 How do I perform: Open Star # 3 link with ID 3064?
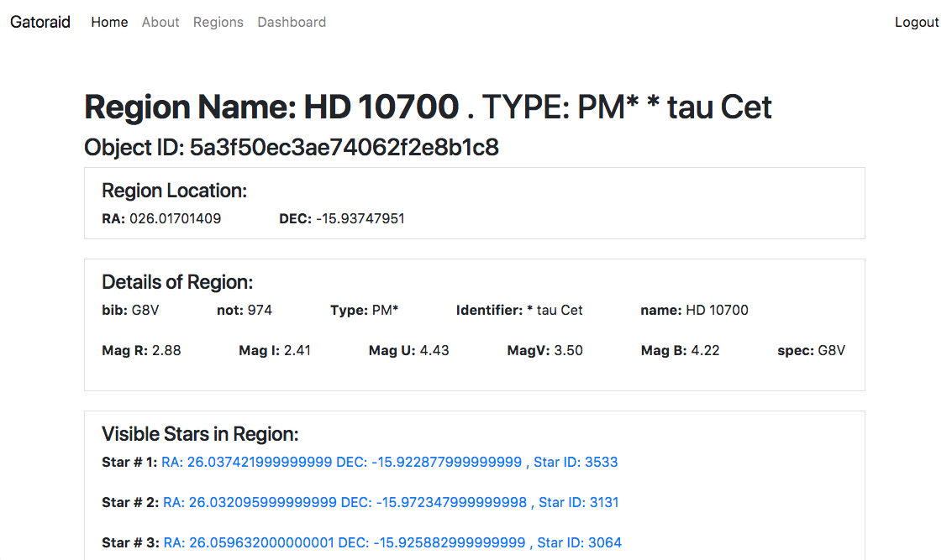click(392, 542)
